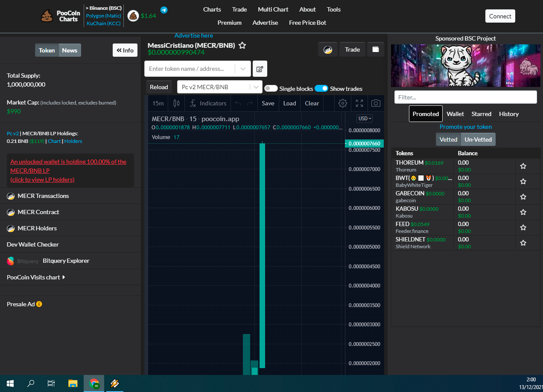Click the token name search field
This screenshot has width=543, height=392.
191,69
